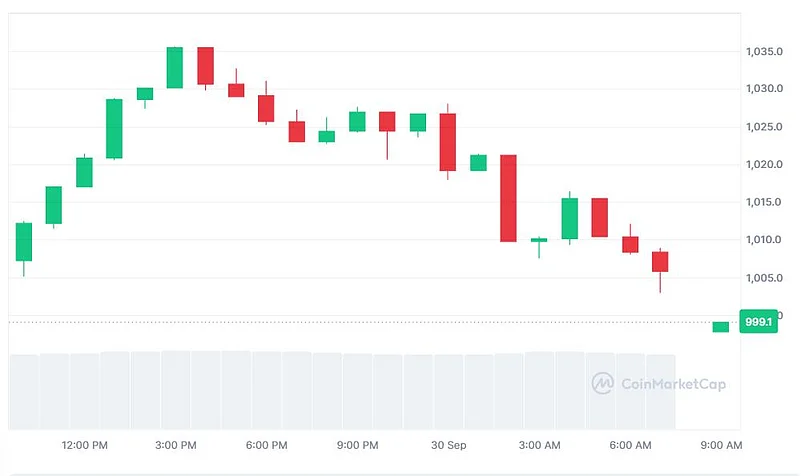Select the tallest green candle at the peak
The image size is (801, 476).
pyautogui.click(x=175, y=67)
